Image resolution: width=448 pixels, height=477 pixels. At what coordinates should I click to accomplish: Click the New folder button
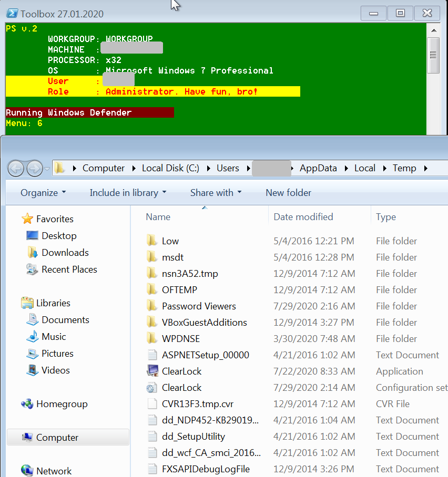click(x=289, y=193)
